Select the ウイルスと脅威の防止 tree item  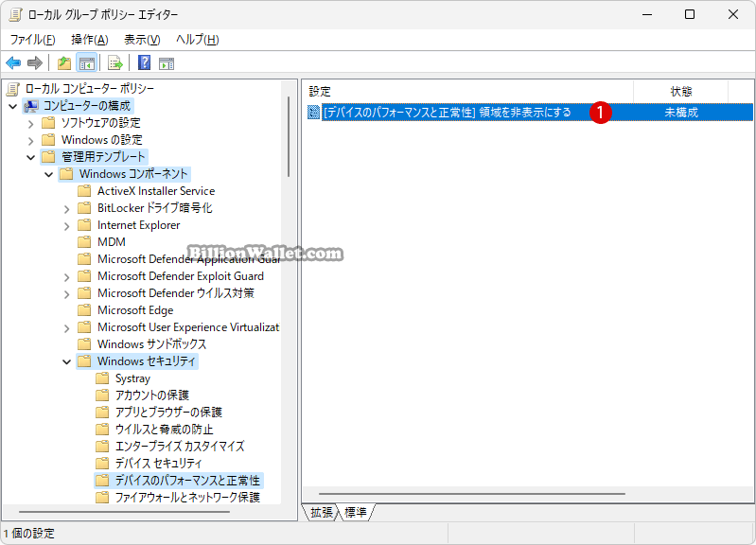tap(164, 430)
